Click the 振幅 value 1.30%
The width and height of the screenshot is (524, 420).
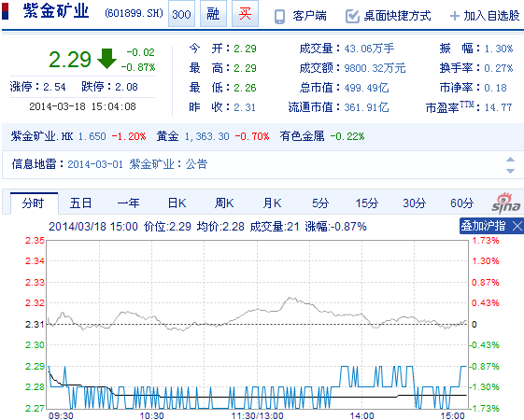[x=498, y=49]
